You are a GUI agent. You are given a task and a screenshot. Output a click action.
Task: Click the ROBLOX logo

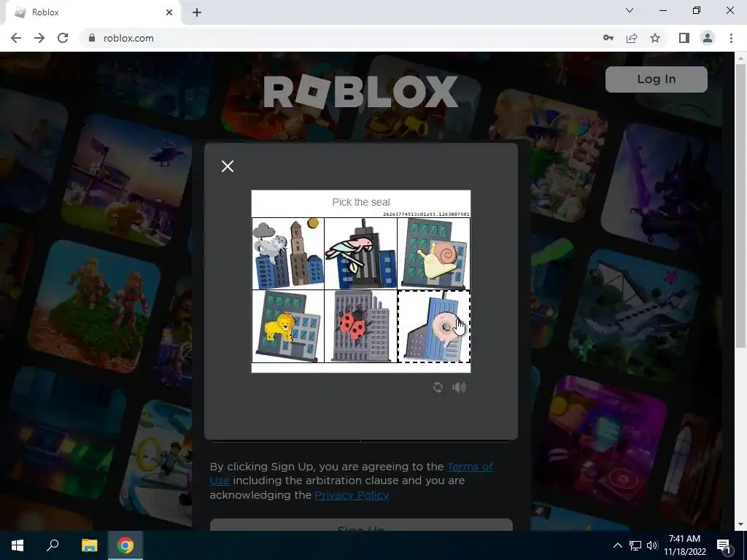[360, 91]
